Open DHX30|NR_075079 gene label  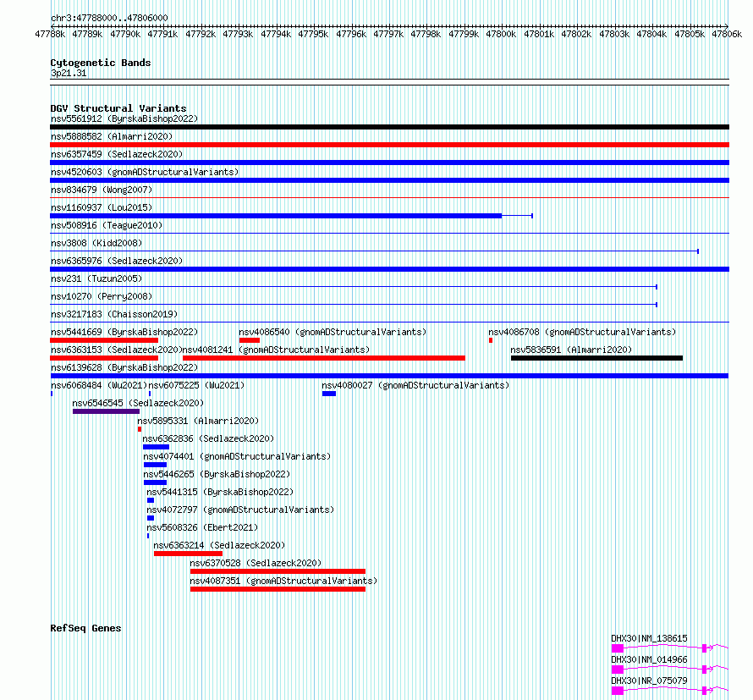coord(649,681)
